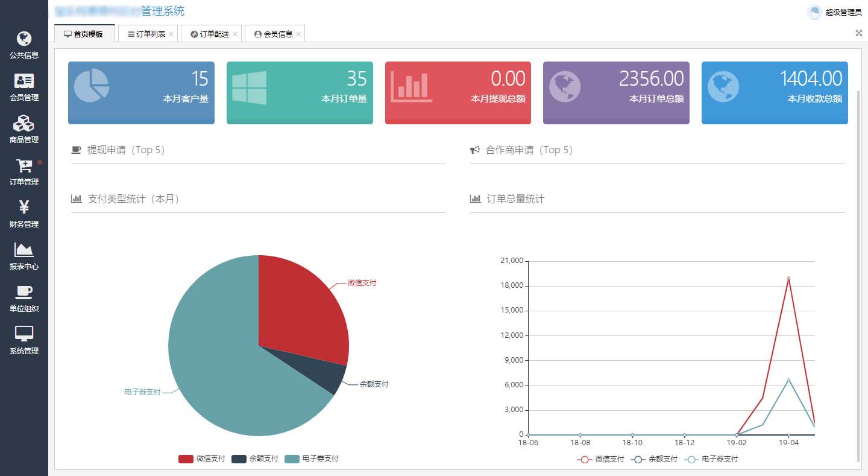The width and height of the screenshot is (868, 476).
Task: Switch to the 订单列表 tab
Action: coord(146,34)
